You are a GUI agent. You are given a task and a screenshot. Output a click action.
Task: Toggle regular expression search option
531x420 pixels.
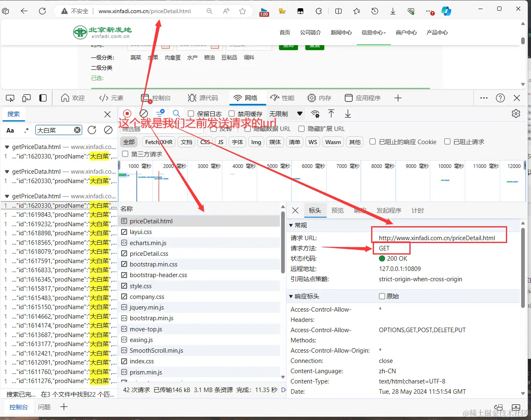27,130
